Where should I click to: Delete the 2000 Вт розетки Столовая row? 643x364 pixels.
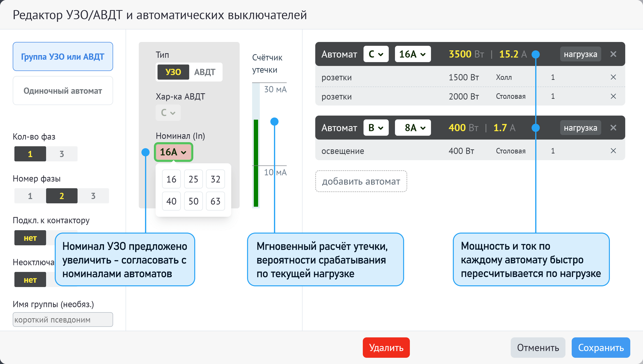click(x=613, y=96)
